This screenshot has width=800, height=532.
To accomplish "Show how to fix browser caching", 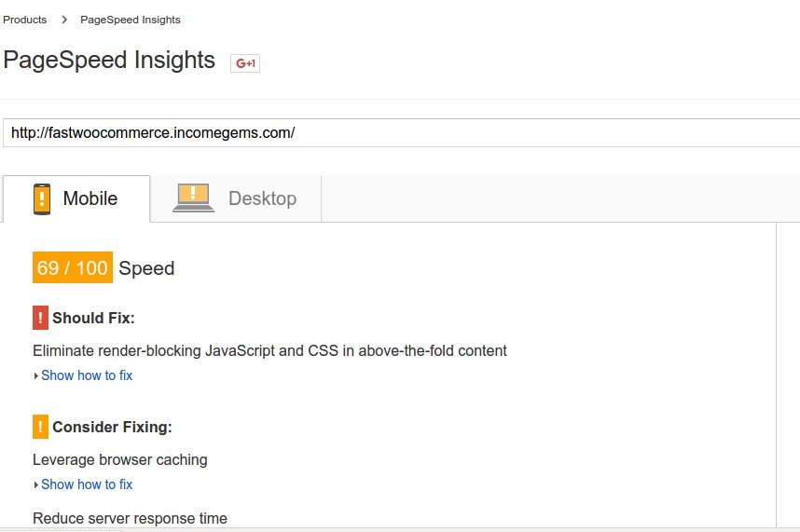I will pyautogui.click(x=87, y=484).
